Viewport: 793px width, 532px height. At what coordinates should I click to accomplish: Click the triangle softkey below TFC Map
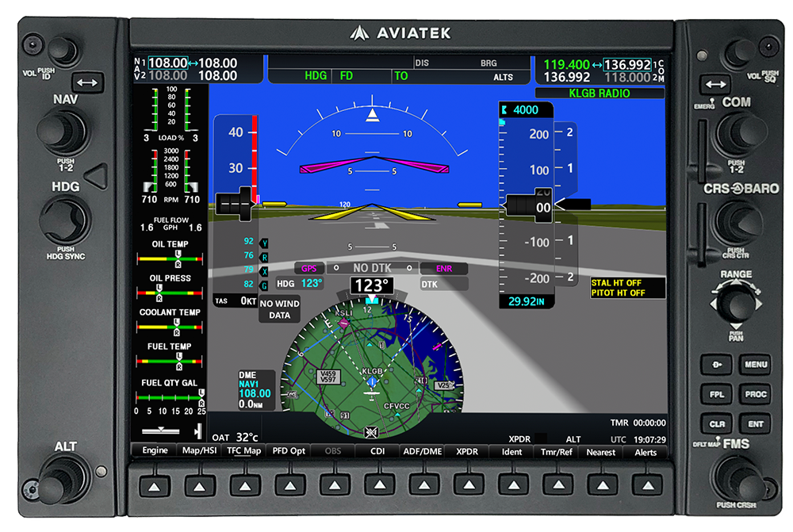[245, 486]
